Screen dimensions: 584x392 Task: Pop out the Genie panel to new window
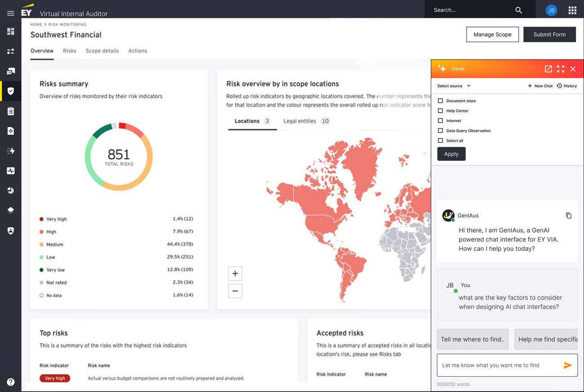[548, 69]
